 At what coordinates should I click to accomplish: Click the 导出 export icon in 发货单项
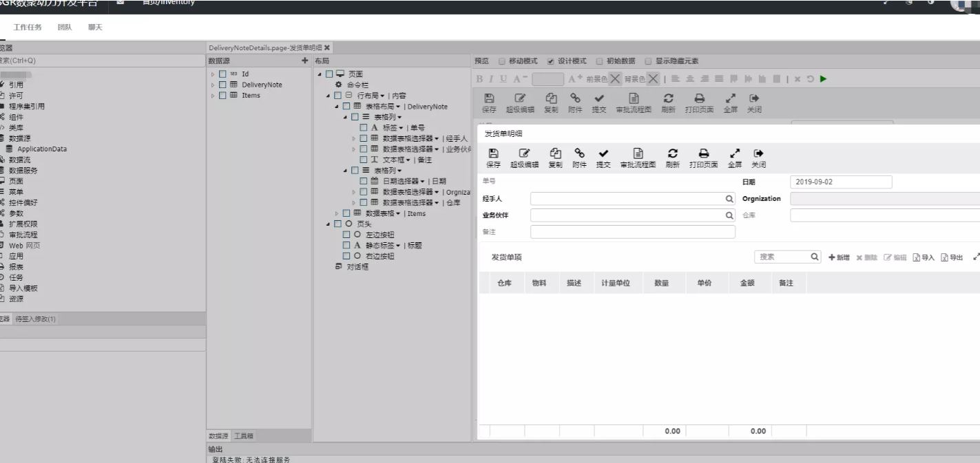[x=944, y=257]
